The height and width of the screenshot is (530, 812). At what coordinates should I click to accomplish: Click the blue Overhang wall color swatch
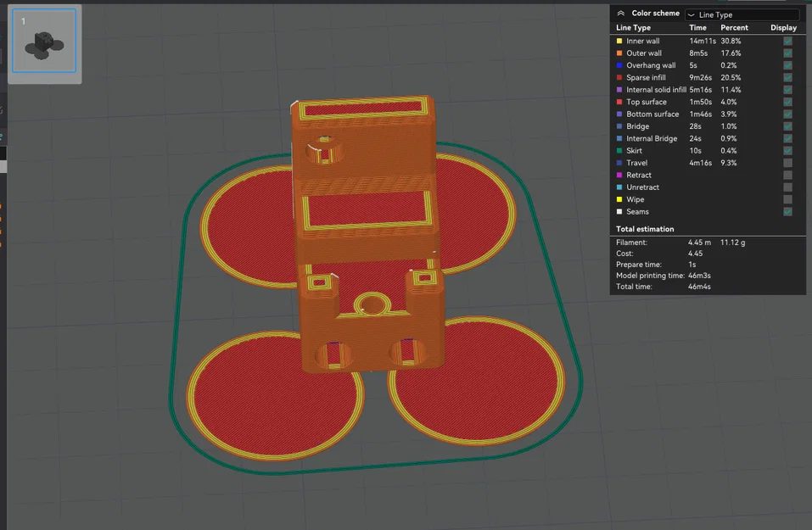point(619,65)
